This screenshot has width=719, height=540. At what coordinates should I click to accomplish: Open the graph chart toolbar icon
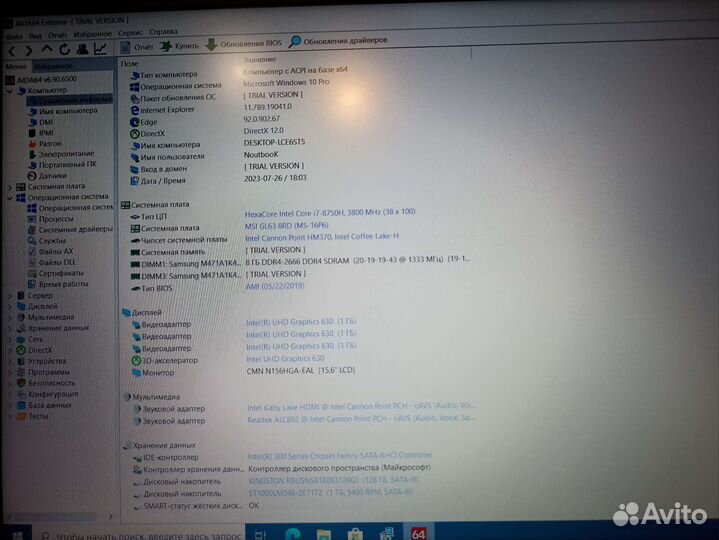pyautogui.click(x=101, y=48)
